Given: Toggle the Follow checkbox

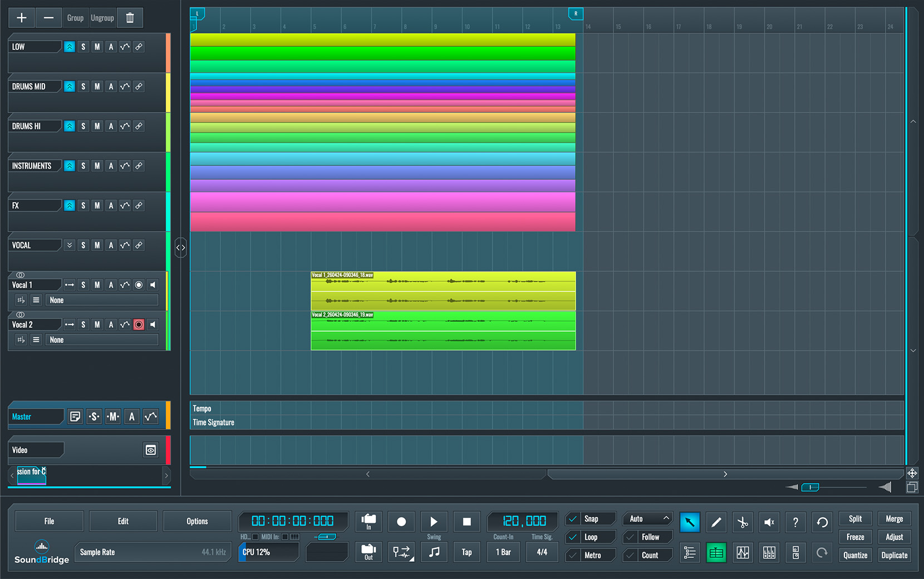Looking at the screenshot, I should (x=630, y=537).
